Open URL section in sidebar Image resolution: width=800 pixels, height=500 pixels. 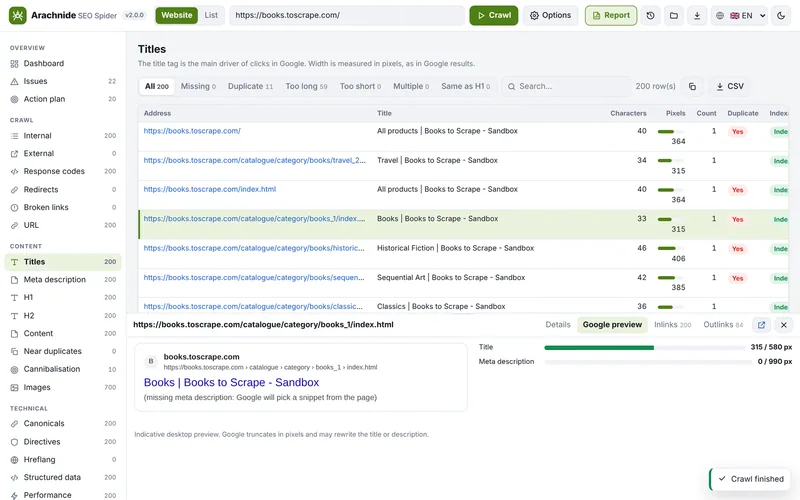63,226
